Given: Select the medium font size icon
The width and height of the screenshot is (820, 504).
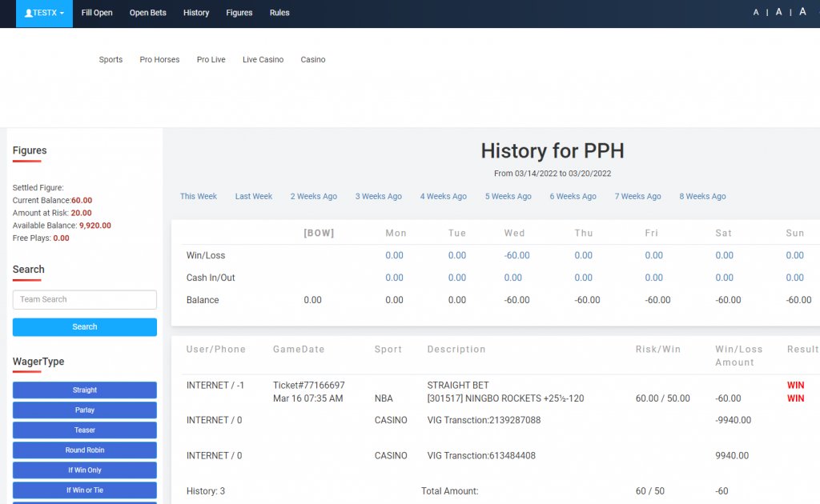Looking at the screenshot, I should point(778,12).
